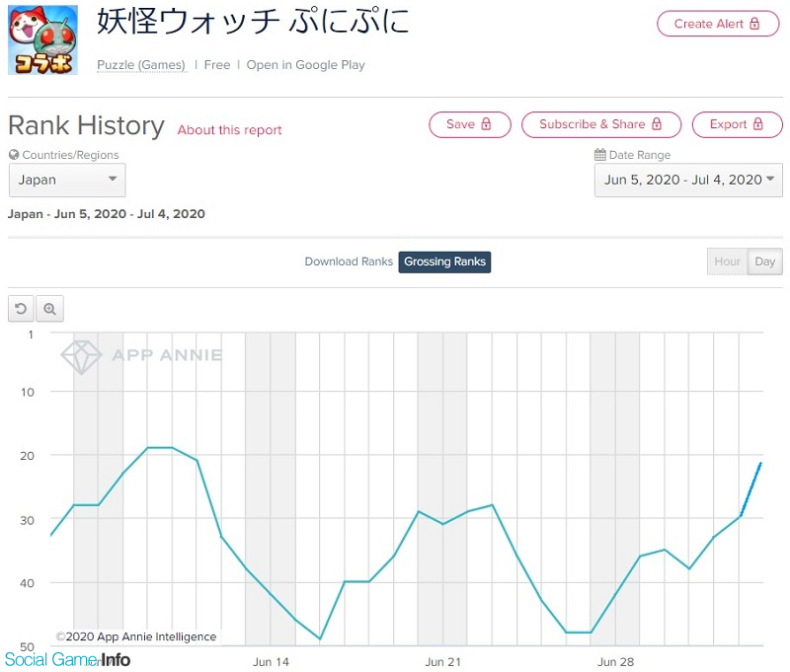
Task: Click the Japan - Jun 5, 2020 - Jul 4, 2020 subtitle
Action: pyautogui.click(x=107, y=214)
